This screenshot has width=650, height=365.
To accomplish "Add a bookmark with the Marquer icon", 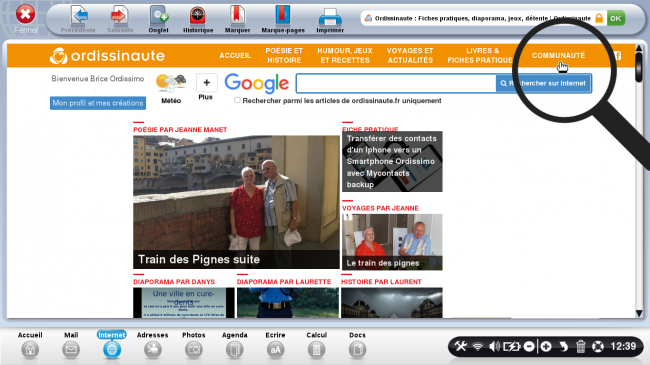I will (238, 19).
